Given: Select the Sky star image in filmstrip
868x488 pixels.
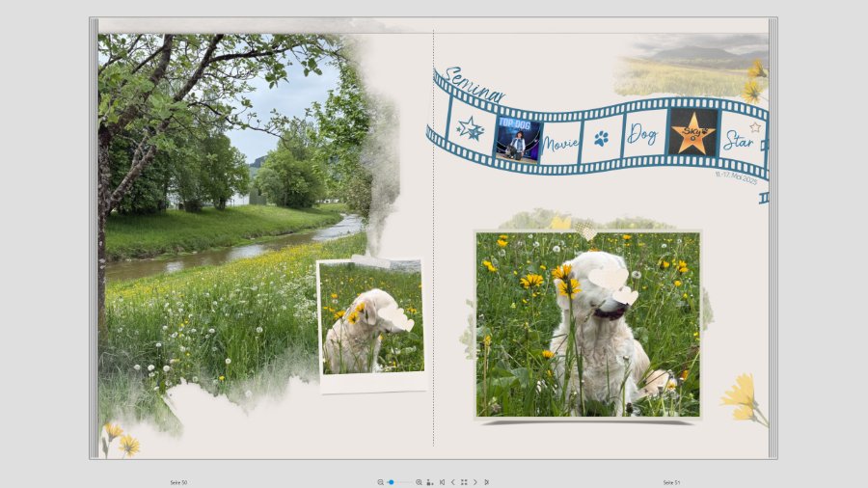Looking at the screenshot, I should coord(692,132).
